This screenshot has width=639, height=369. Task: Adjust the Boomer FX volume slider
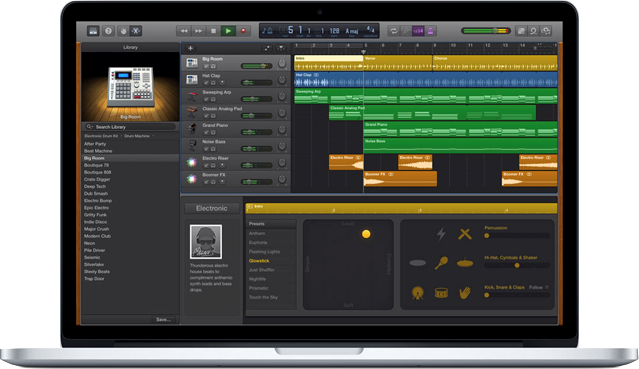tap(257, 182)
